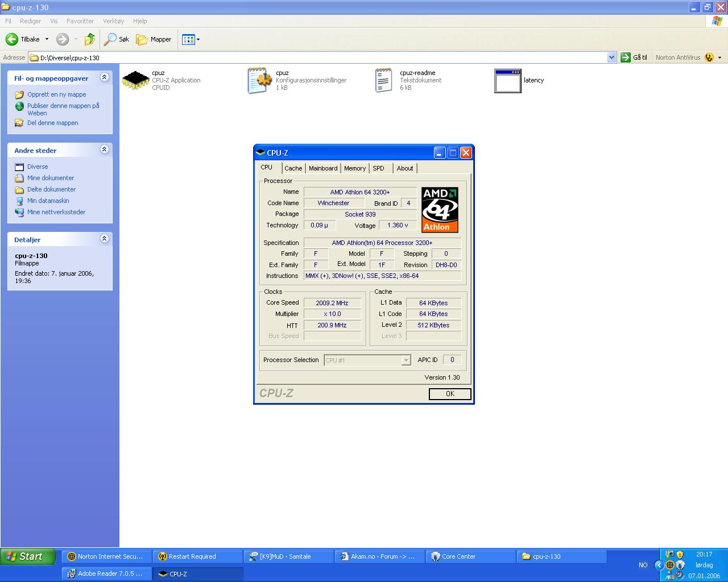
Task: Click the Norton AntiVirus toolbar icon
Action: (x=709, y=57)
